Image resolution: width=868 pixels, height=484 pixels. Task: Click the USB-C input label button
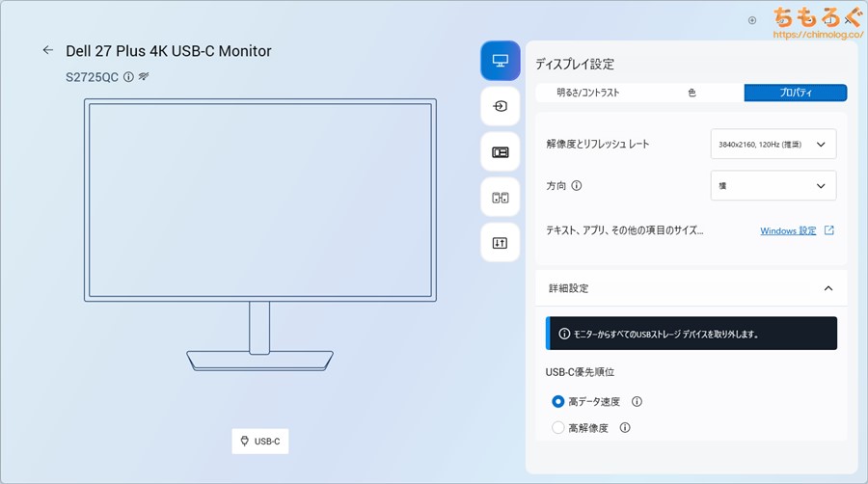[260, 442]
